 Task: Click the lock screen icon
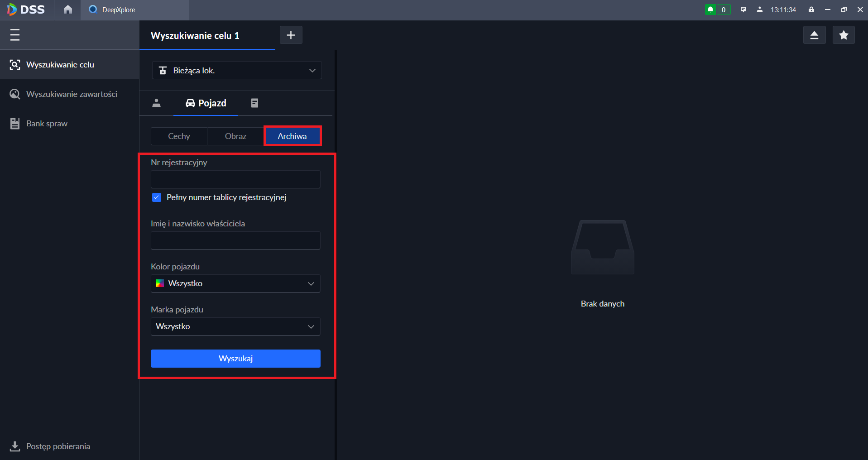click(x=811, y=10)
